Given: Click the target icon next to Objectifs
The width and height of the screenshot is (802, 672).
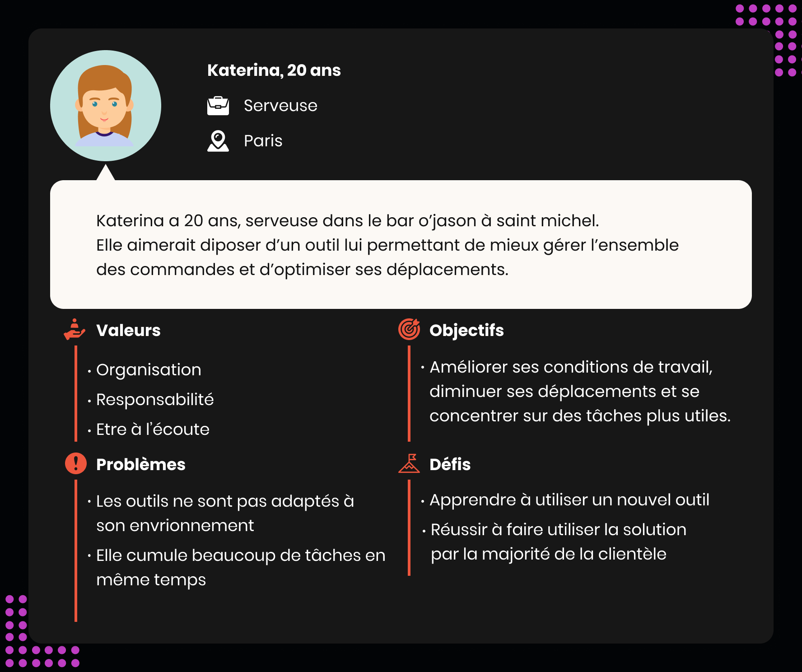Looking at the screenshot, I should pyautogui.click(x=409, y=329).
